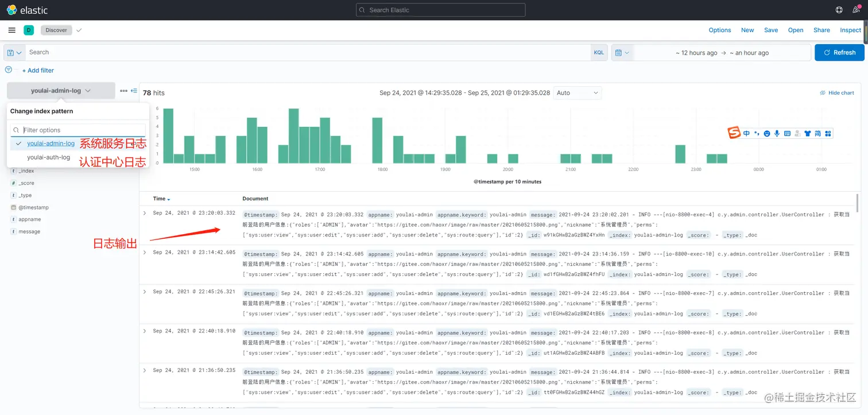Viewport: 868px width, 415px height.
Task: Switch the Sogou 中 Chinese mode
Action: (x=746, y=133)
